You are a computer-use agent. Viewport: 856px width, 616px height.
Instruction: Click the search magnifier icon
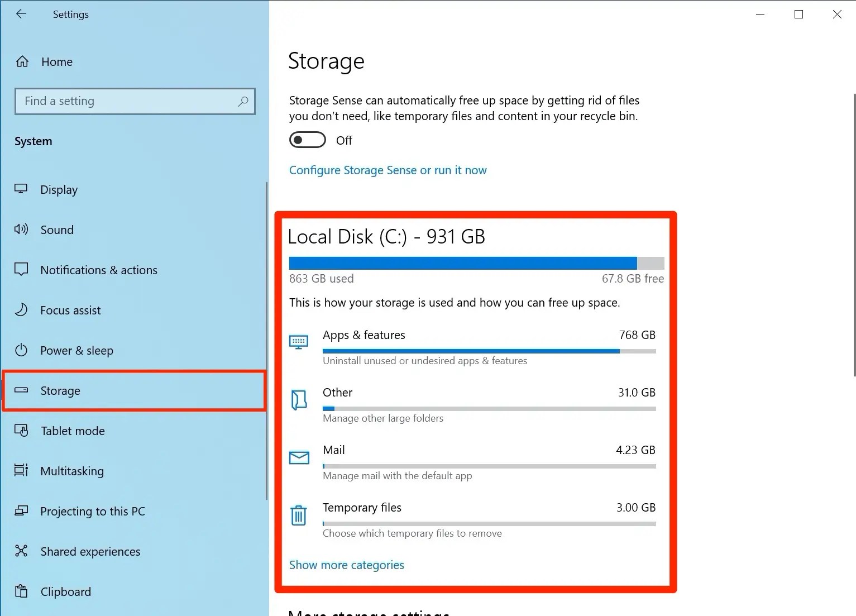243,101
